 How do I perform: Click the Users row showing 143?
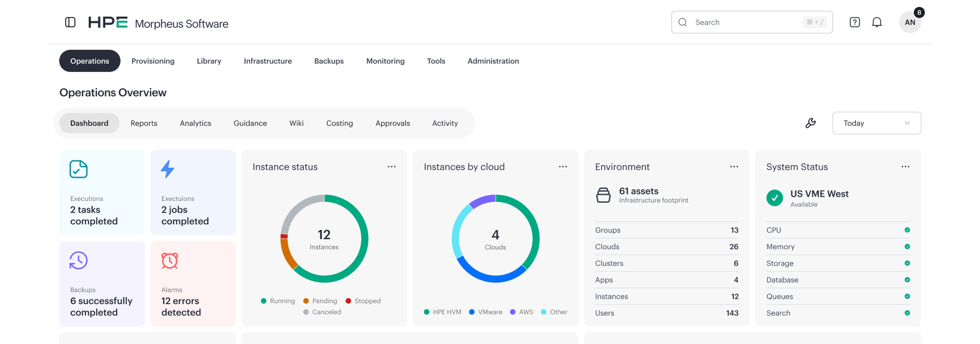(x=666, y=313)
